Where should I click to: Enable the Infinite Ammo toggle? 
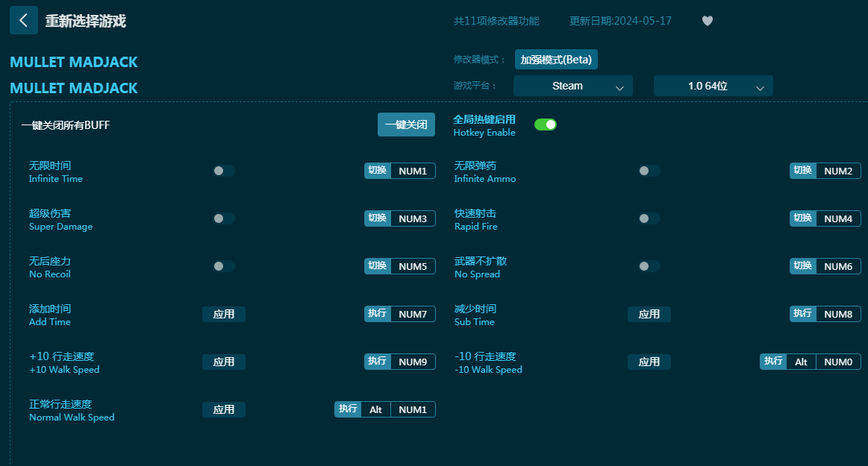click(x=649, y=171)
